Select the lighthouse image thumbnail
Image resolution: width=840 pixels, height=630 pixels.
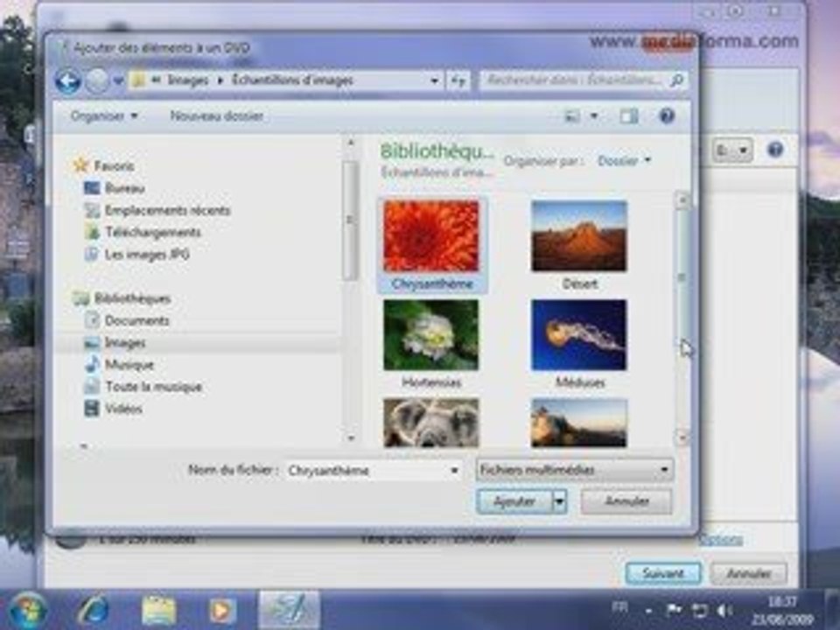(579, 423)
